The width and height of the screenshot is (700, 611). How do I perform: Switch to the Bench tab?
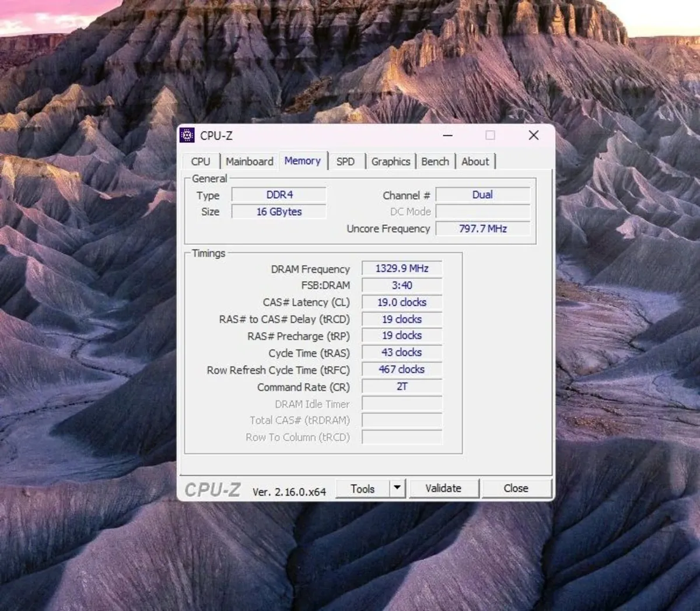click(435, 161)
